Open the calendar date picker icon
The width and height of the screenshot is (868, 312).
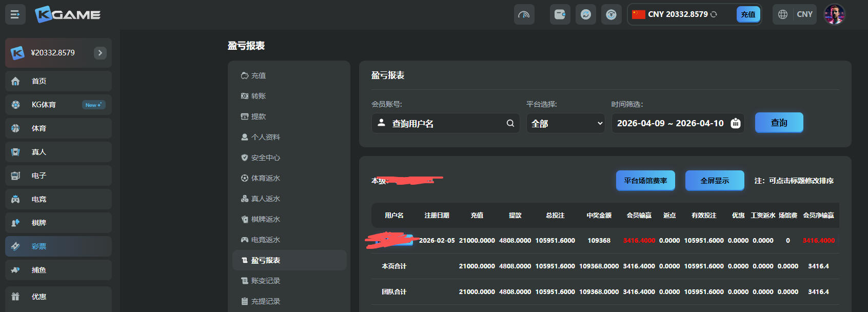click(x=736, y=123)
